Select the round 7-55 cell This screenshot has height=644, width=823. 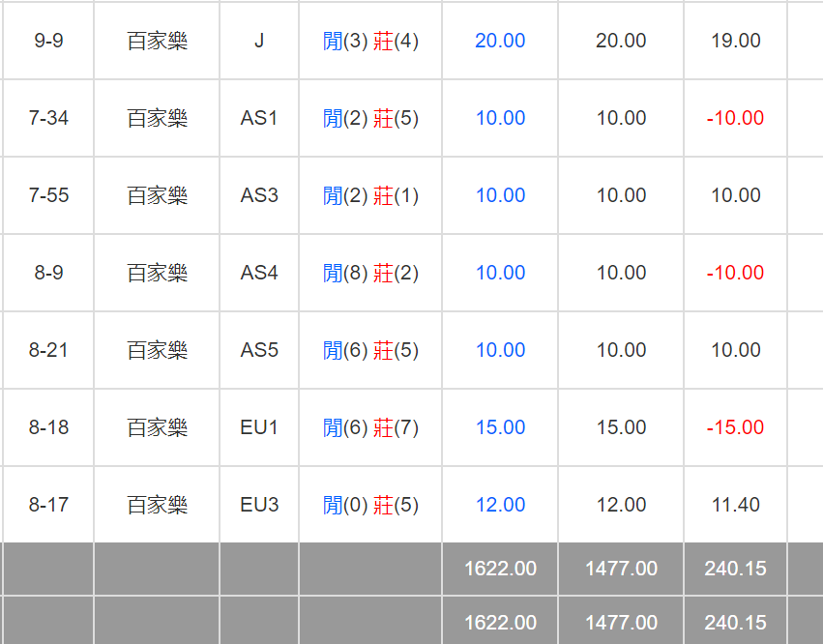[x=48, y=195]
